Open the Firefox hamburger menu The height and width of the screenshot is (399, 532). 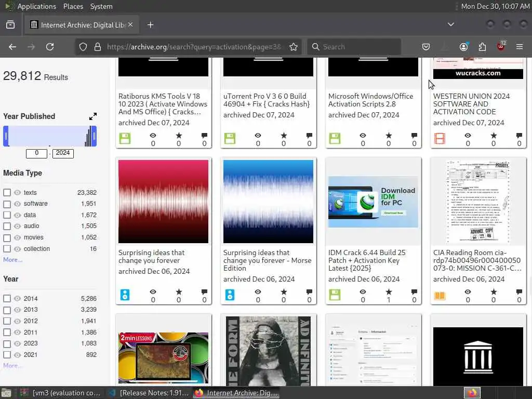[x=520, y=47]
